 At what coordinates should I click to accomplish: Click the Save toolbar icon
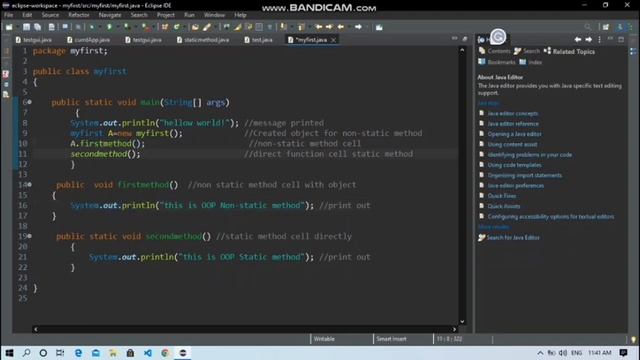[x=26, y=27]
